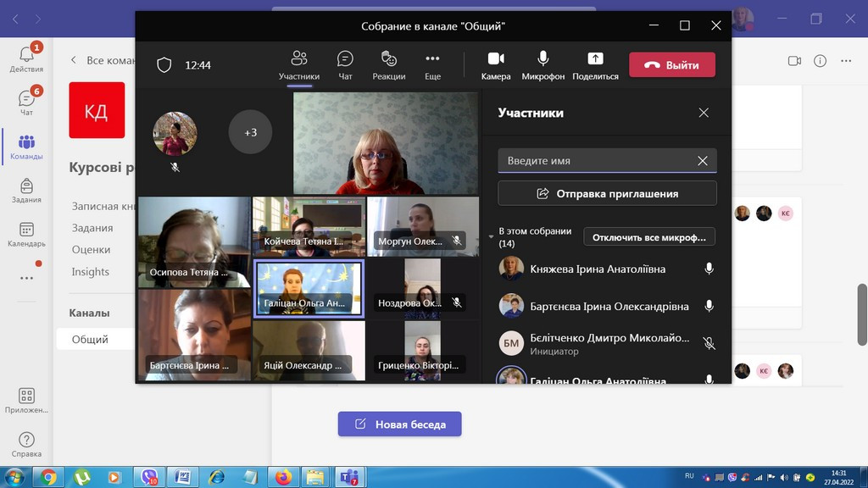Open Действия activity in sidebar

click(x=26, y=58)
